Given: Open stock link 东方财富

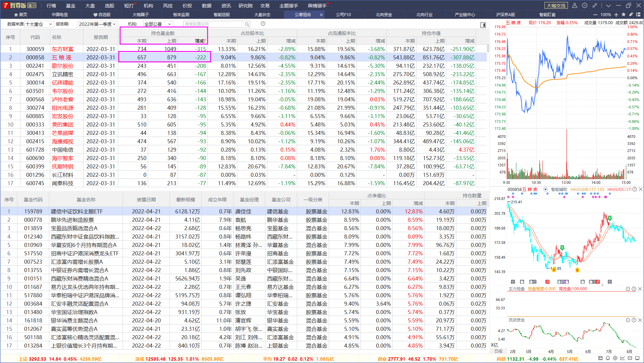Looking at the screenshot, I should (x=62, y=49).
